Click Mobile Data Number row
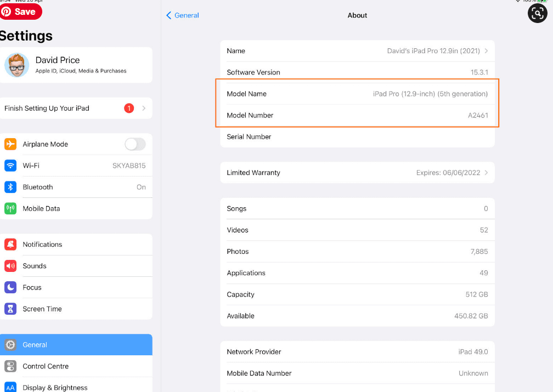553x392 pixels. coord(357,373)
